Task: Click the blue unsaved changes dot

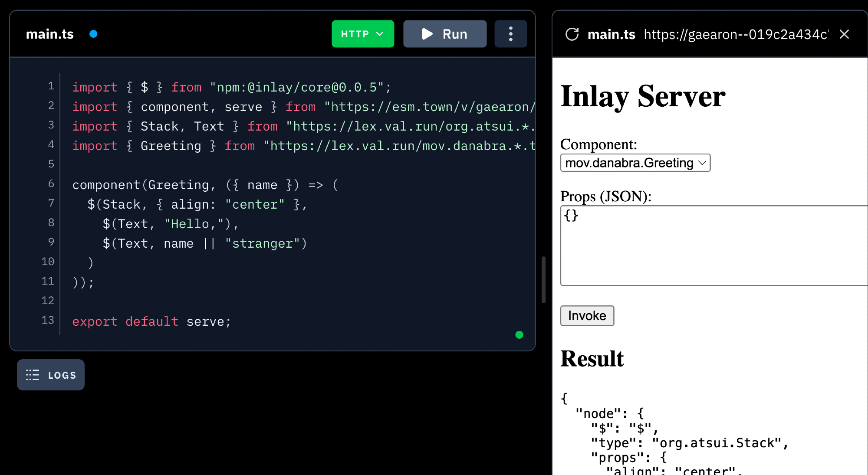Action: [93, 34]
